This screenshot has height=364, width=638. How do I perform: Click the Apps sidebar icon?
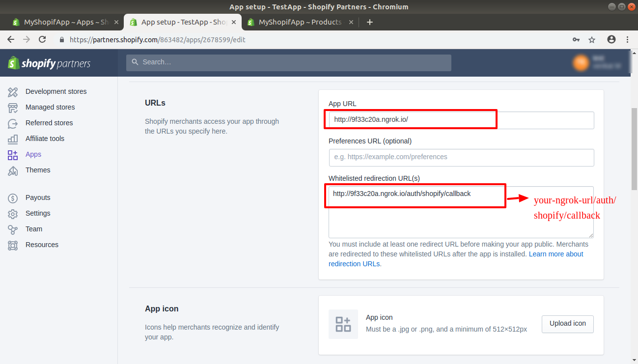pyautogui.click(x=13, y=155)
